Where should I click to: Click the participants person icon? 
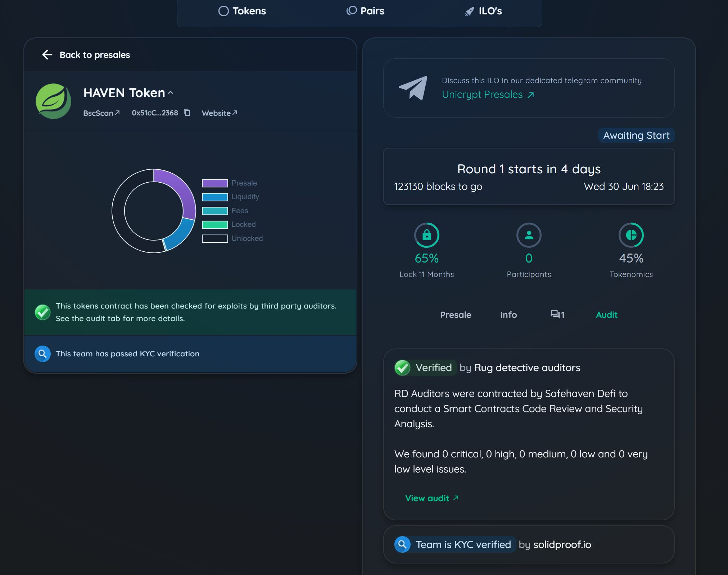pos(529,235)
